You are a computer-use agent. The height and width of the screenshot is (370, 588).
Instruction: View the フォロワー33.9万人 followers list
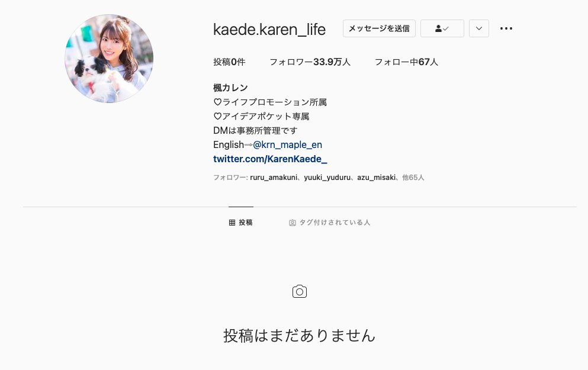(x=310, y=62)
